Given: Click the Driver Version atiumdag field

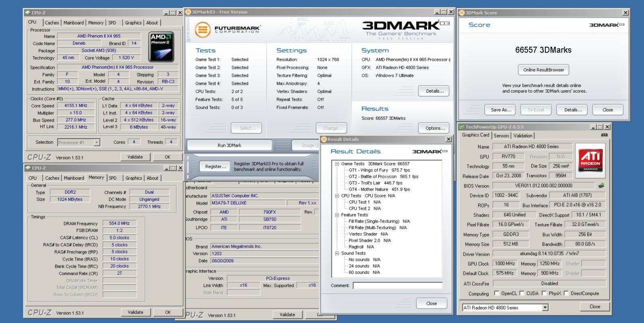Looking at the screenshot, I should click(x=549, y=254).
